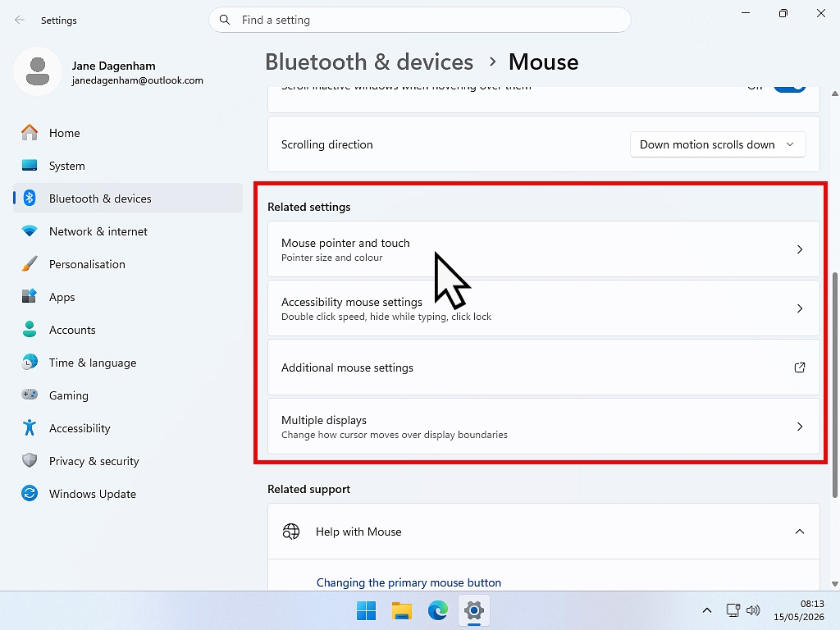Open File Explorer from taskbar
The width and height of the screenshot is (840, 630).
coord(402,610)
